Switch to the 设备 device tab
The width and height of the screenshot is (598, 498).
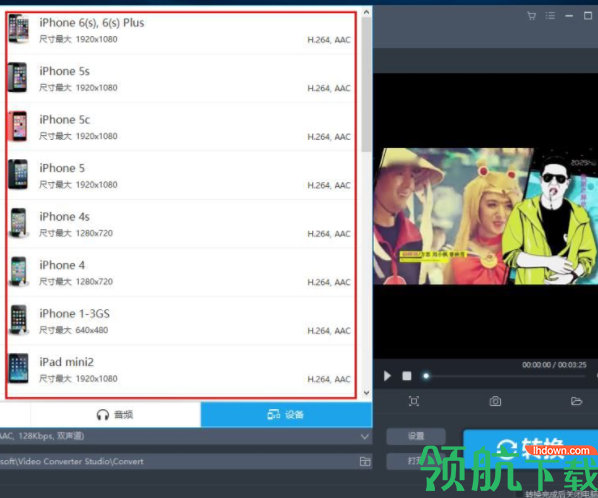286,414
